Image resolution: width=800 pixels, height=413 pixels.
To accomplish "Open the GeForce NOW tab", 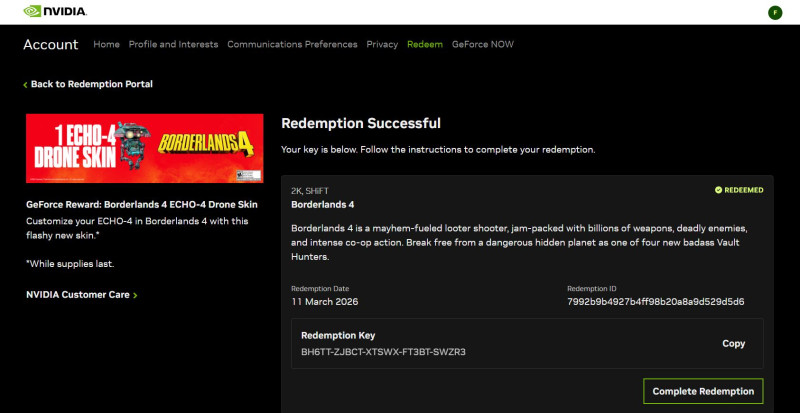I will point(483,44).
